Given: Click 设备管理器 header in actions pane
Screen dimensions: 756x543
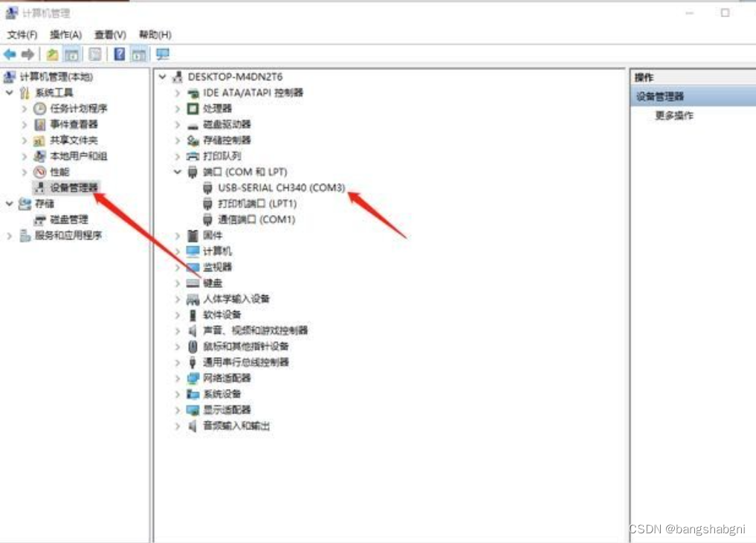Looking at the screenshot, I should point(659,96).
